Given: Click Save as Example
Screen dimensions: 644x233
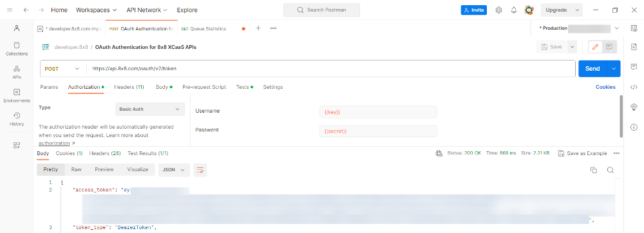Looking at the screenshot, I should tap(582, 153).
